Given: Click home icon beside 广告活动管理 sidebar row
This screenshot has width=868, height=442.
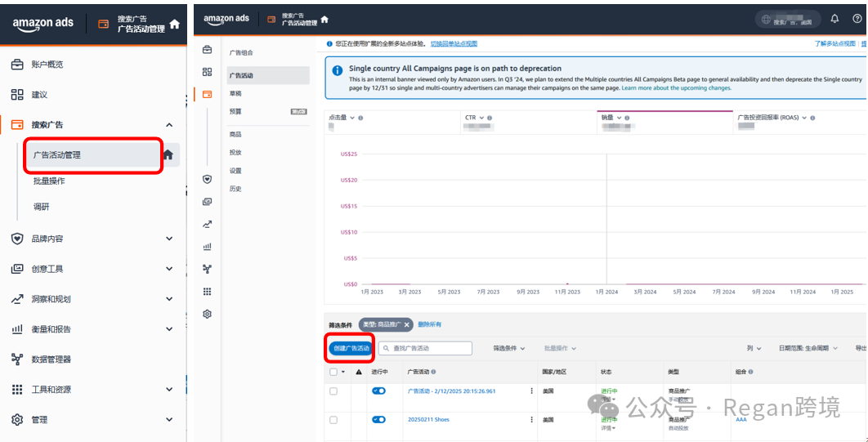Looking at the screenshot, I should tap(169, 155).
